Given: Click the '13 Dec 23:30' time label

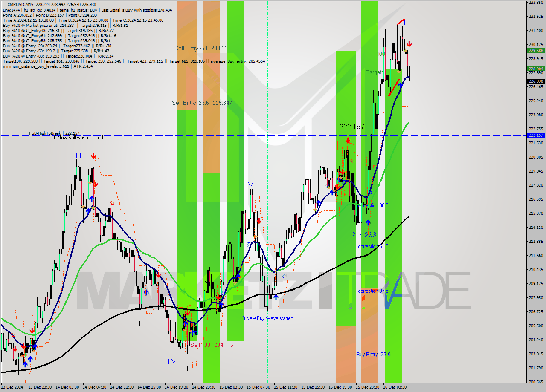Looking at the screenshot, I should tap(40, 387).
